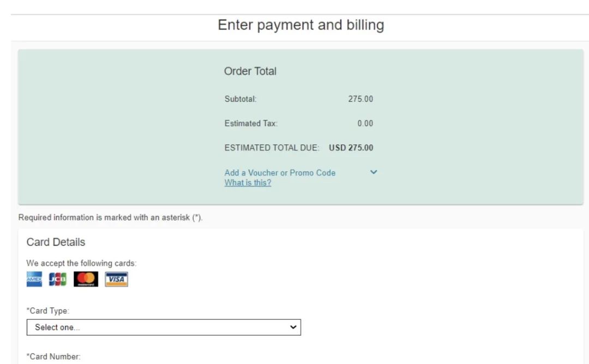
Task: Click the Order Total heading
Action: pos(250,71)
